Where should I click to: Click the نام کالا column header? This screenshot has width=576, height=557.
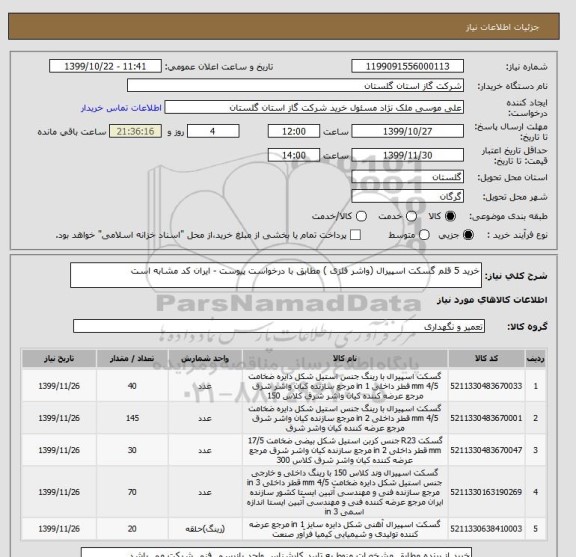coord(345,359)
